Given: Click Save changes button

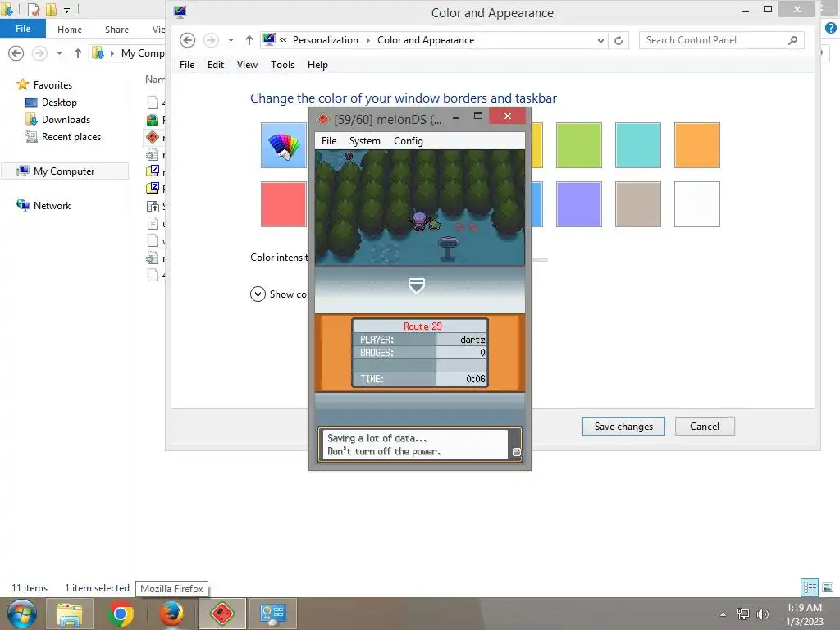Looking at the screenshot, I should [x=623, y=427].
